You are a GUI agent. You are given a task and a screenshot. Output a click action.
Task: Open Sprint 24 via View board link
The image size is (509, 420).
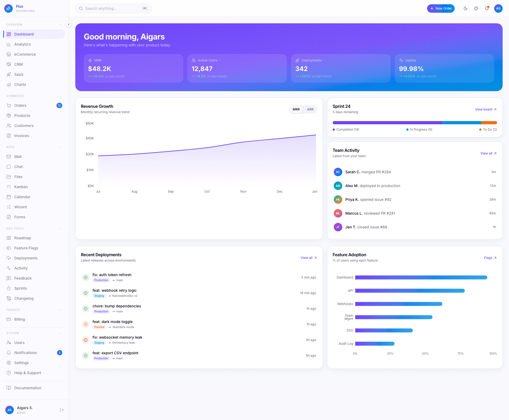[x=485, y=109]
